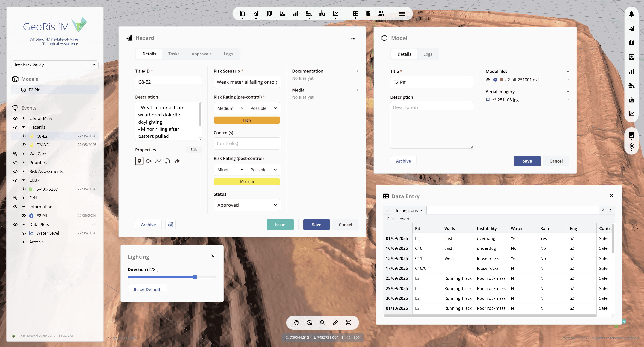Viewport: 644px width, 347px height.
Task: Open the Status Approved dropdown
Action: coord(247,205)
